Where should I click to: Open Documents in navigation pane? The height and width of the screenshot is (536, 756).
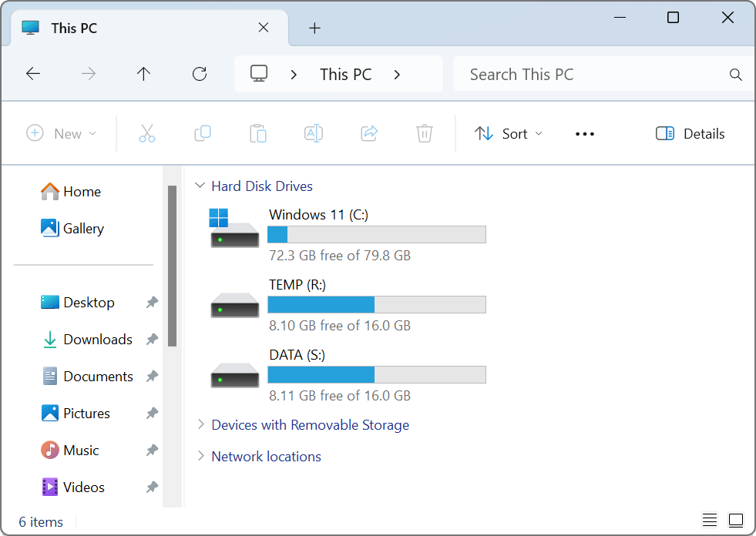88,376
